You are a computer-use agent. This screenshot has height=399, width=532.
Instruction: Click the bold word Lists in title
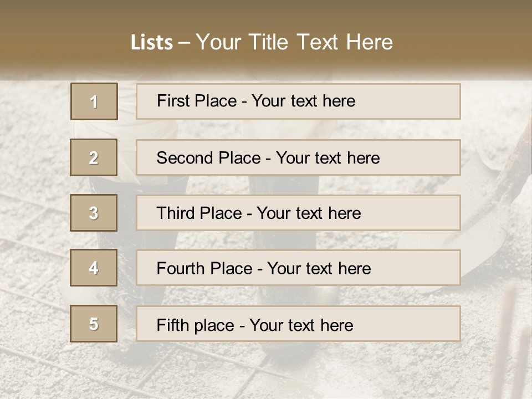[151, 43]
